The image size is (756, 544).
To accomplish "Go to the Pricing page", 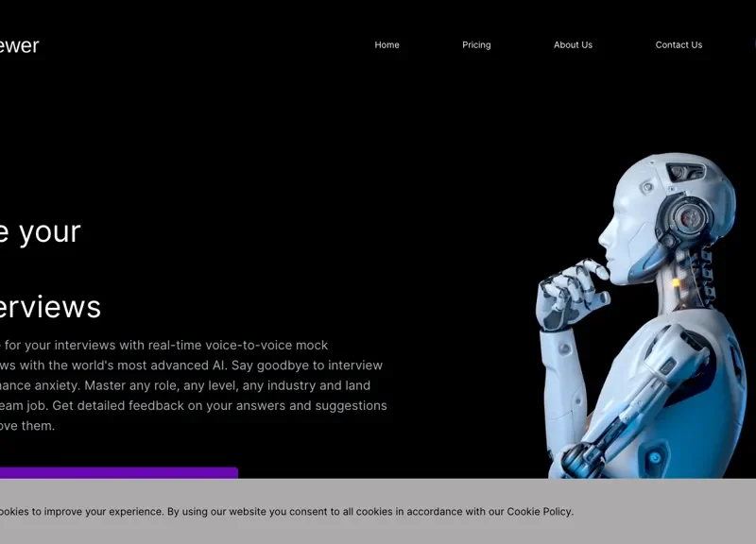I will [476, 44].
